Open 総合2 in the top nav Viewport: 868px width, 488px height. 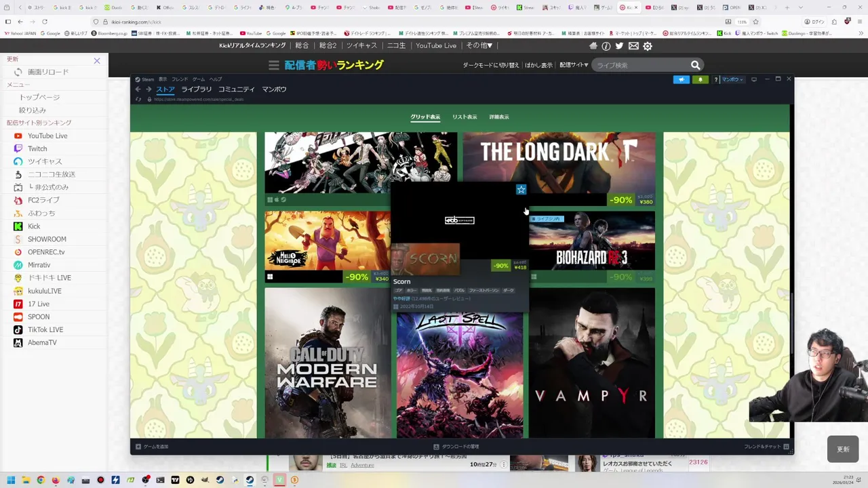click(328, 45)
